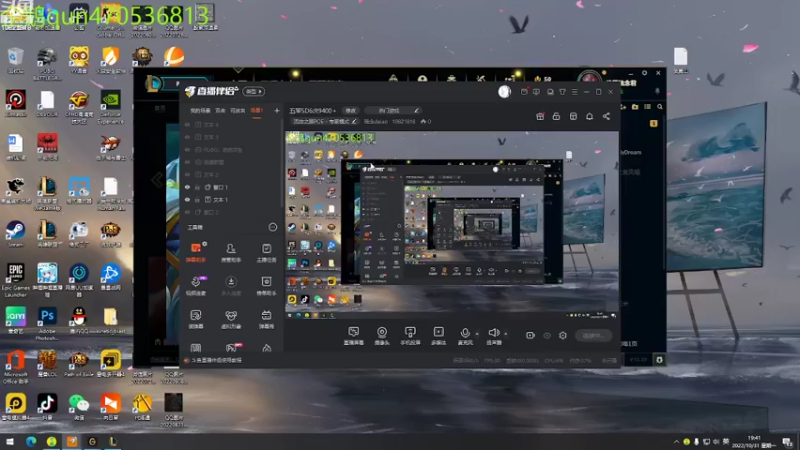Open the download-arrow tool in toolbox
800x450 pixels.
pyautogui.click(x=231, y=286)
